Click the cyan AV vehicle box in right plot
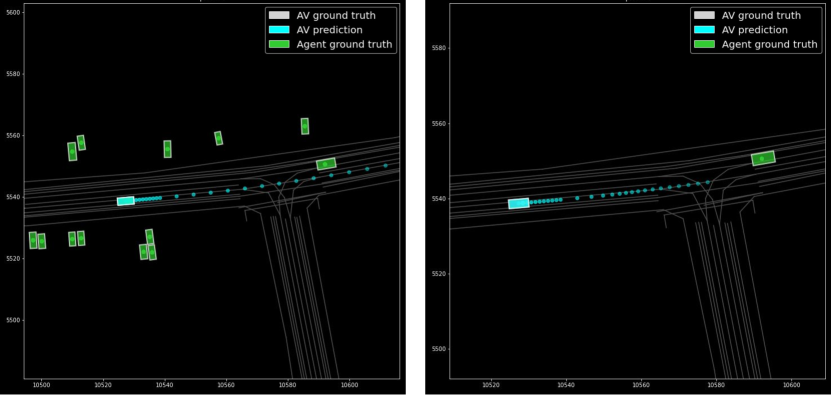831x406 pixels. [519, 204]
